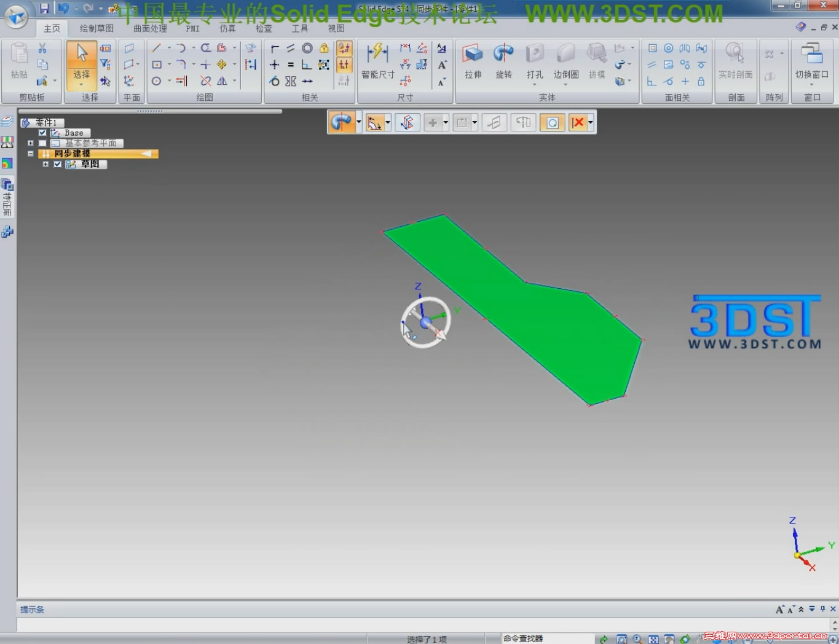Click the 命令查找器 command finder field
Viewport: 839px width, 644px height.
547,638
